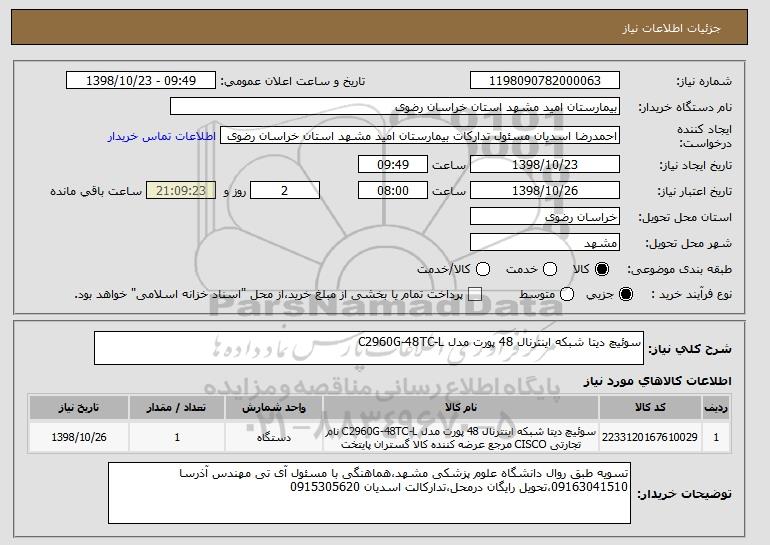Select the کالا/خدمت radio button
770x545 pixels.
(x=483, y=269)
